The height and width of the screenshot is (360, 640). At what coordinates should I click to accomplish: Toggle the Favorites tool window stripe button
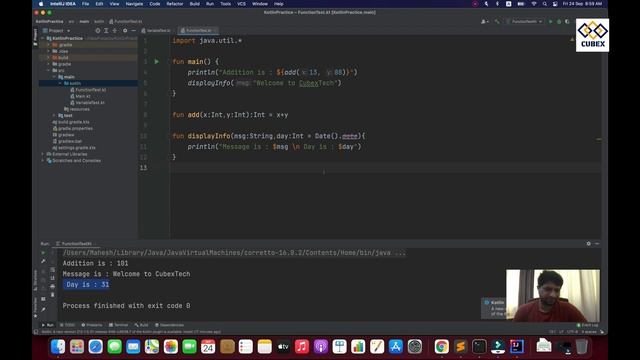(x=36, y=307)
